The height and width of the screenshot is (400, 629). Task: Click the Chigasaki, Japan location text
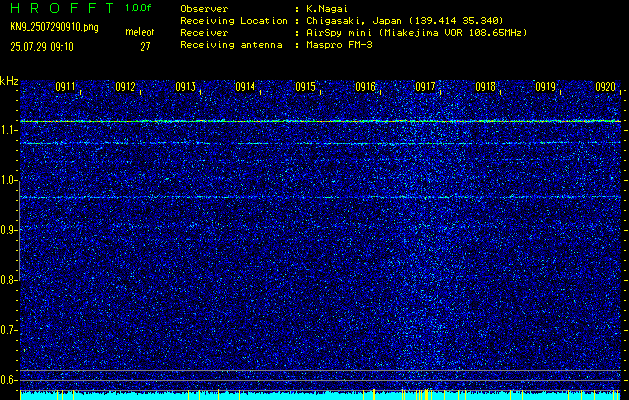[x=404, y=21]
